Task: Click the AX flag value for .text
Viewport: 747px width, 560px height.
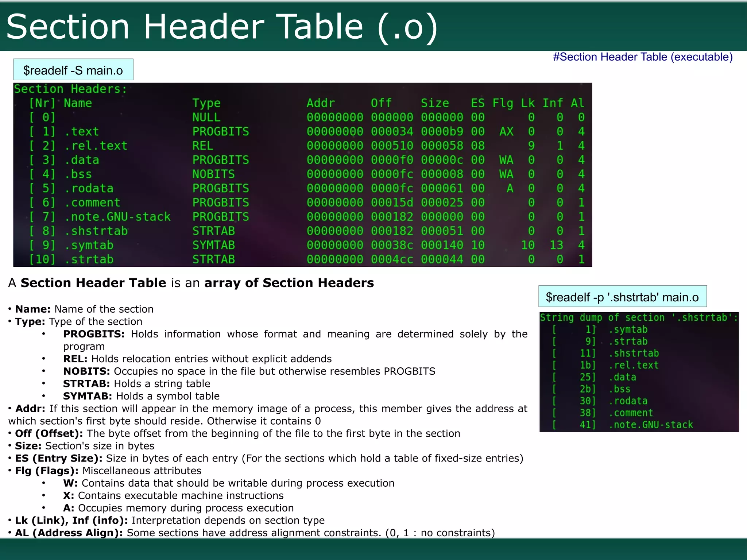Action: tap(506, 131)
